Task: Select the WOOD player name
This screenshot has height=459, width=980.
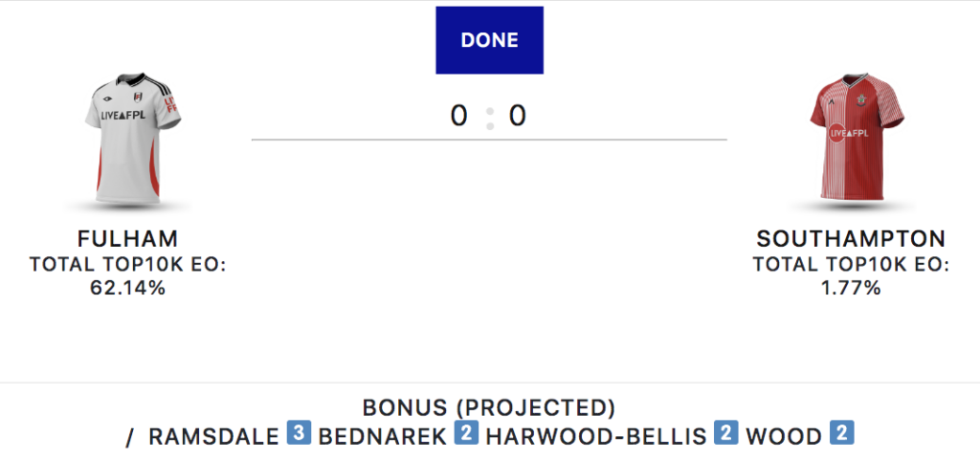Action: point(784,437)
